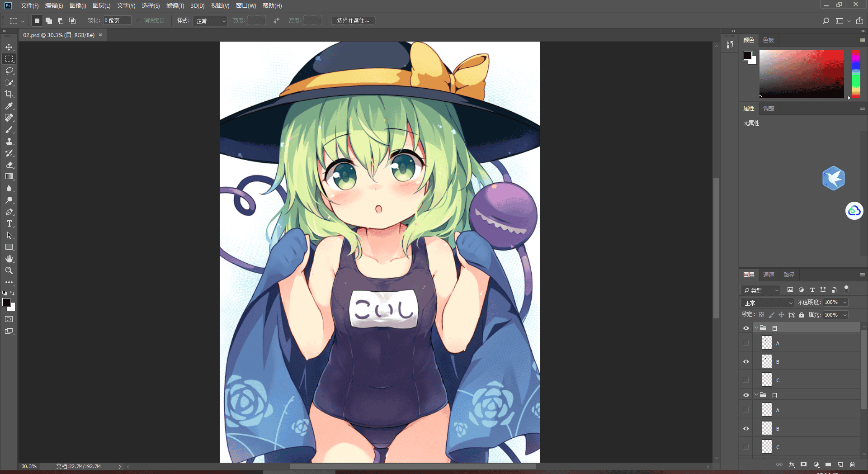Select the Eraser tool
The width and height of the screenshot is (868, 474).
pos(9,165)
